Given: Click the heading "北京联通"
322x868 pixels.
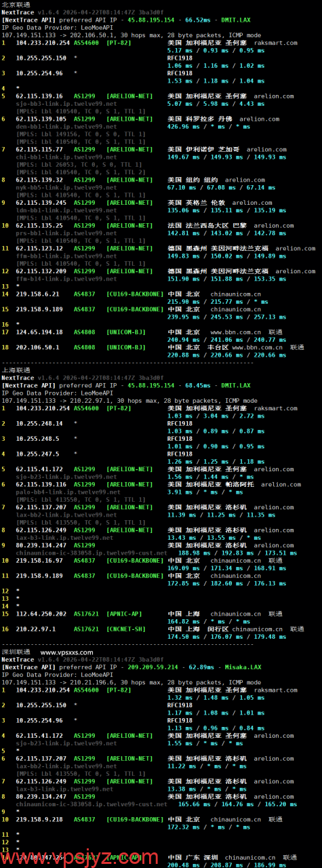Looking at the screenshot, I should 16,4.
